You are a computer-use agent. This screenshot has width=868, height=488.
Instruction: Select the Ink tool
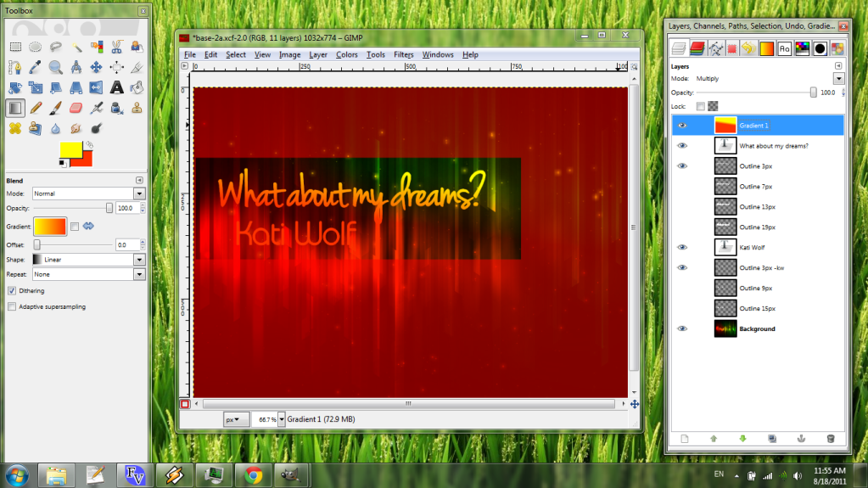116,108
